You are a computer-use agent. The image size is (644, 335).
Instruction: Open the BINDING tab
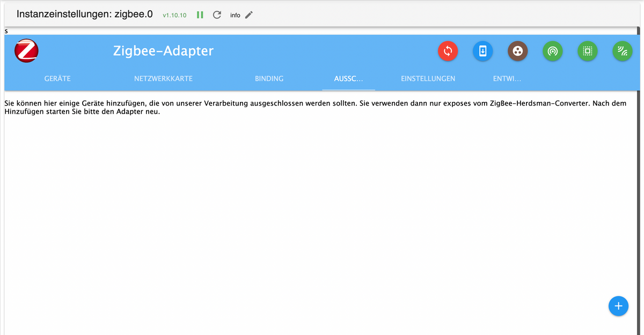click(x=269, y=78)
